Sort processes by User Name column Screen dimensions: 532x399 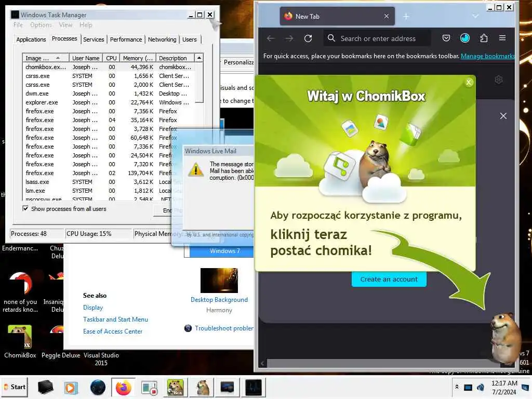tap(86, 58)
